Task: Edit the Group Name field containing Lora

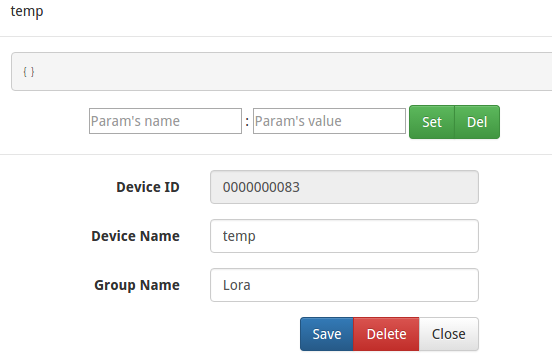Action: click(344, 285)
